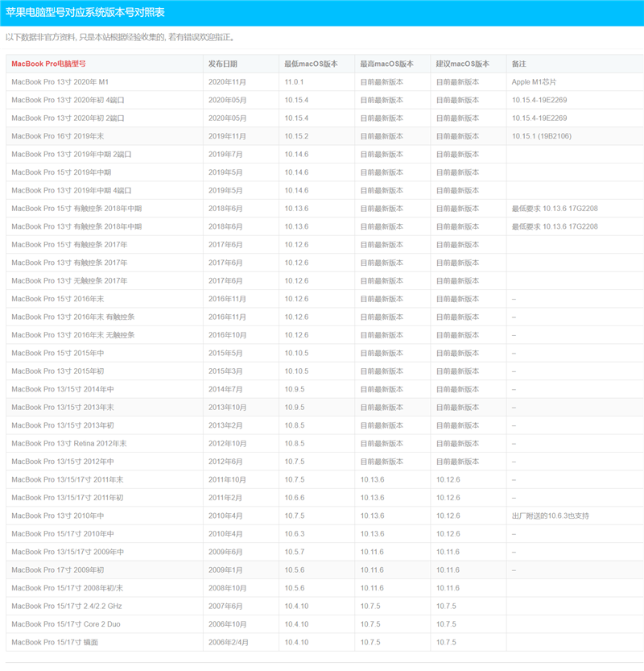Click the disclaimer text 以下数据非官方资料
Image resolution: width=644 pixels, height=671 pixels.
coord(40,37)
